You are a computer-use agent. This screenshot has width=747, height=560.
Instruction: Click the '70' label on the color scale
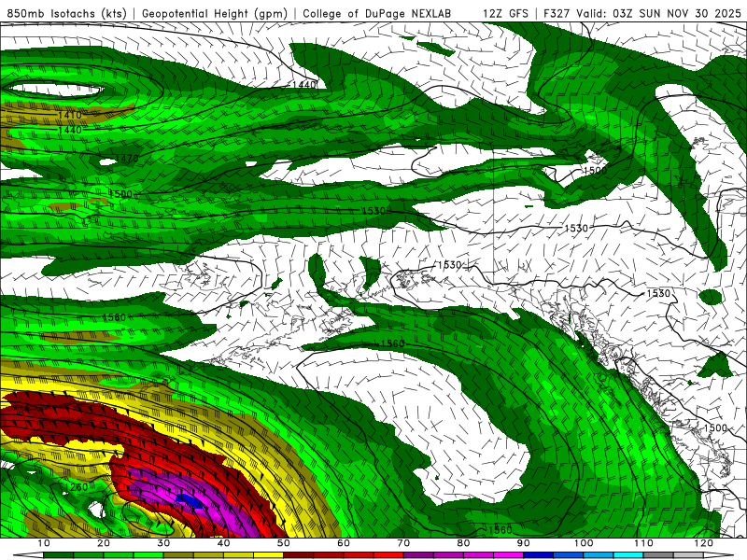403,543
